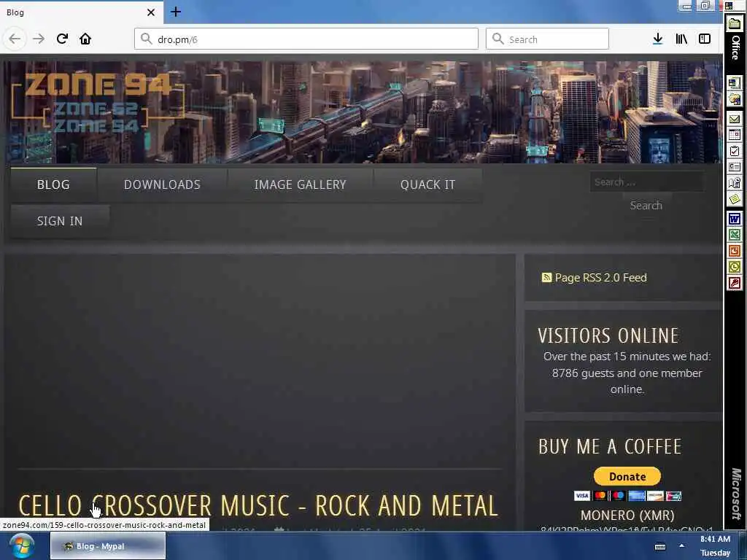
Task: Open the browser downloads panel
Action: pos(657,39)
